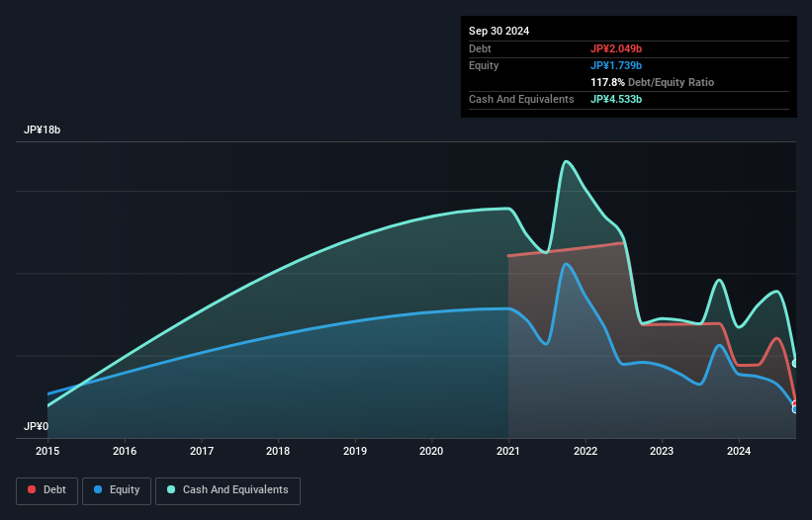Click the 2016 x-axis label

coord(125,451)
